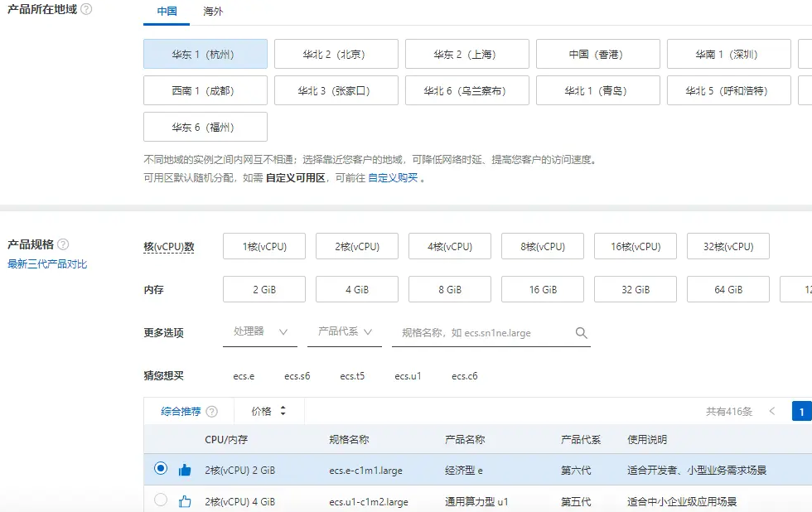Viewport: 812px width, 512px height.
Task: Open 产品代系 dropdown
Action: pyautogui.click(x=345, y=332)
